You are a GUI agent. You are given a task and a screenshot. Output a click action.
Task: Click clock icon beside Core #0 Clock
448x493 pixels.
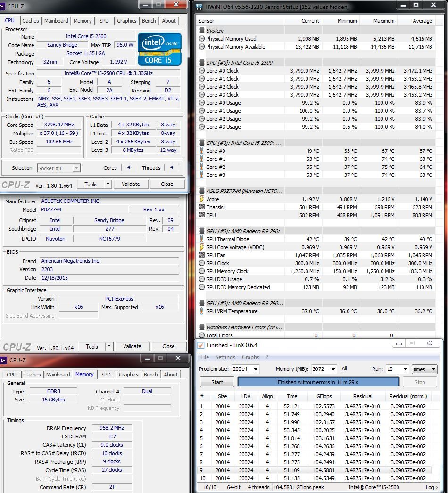pos(202,71)
